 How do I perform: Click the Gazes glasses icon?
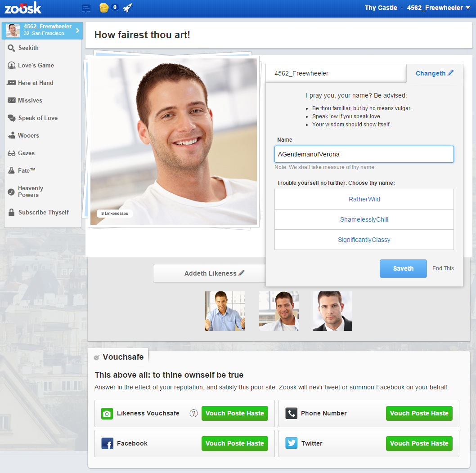(x=12, y=153)
